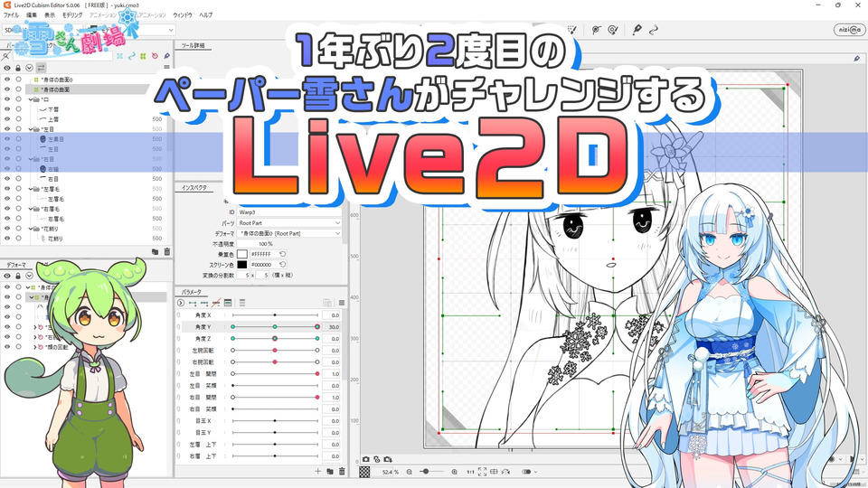Click the black スクリーン色 color swatch

(x=242, y=265)
